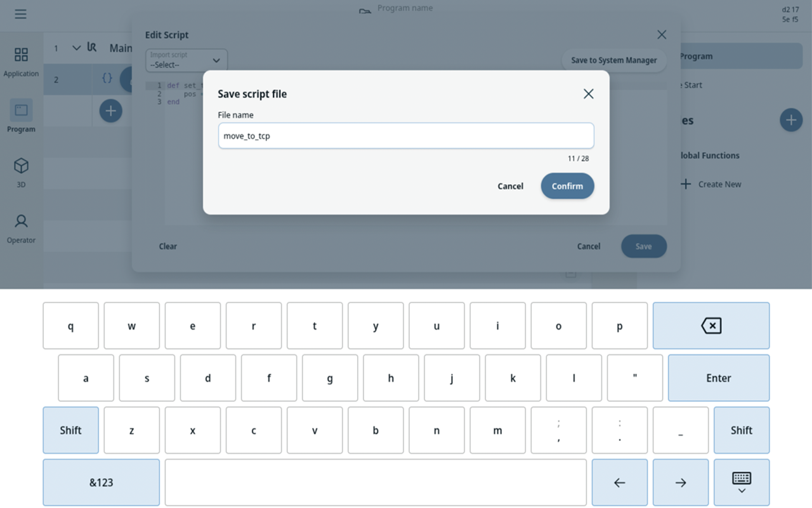Click the backspace key icon

(711, 326)
